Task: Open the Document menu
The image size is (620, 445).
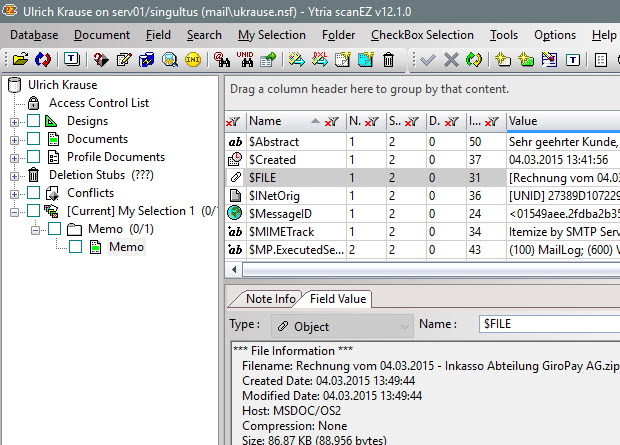Action: coord(102,35)
